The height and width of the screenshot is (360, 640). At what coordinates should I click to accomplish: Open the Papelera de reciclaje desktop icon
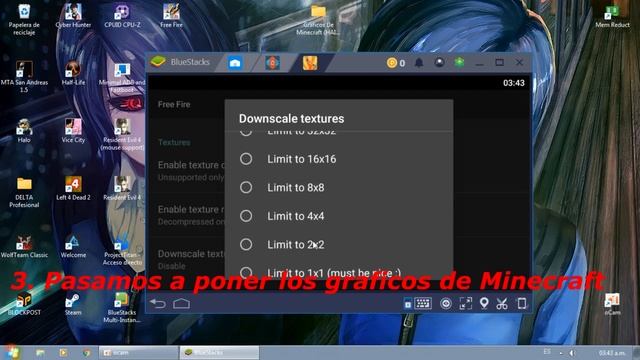(24, 19)
